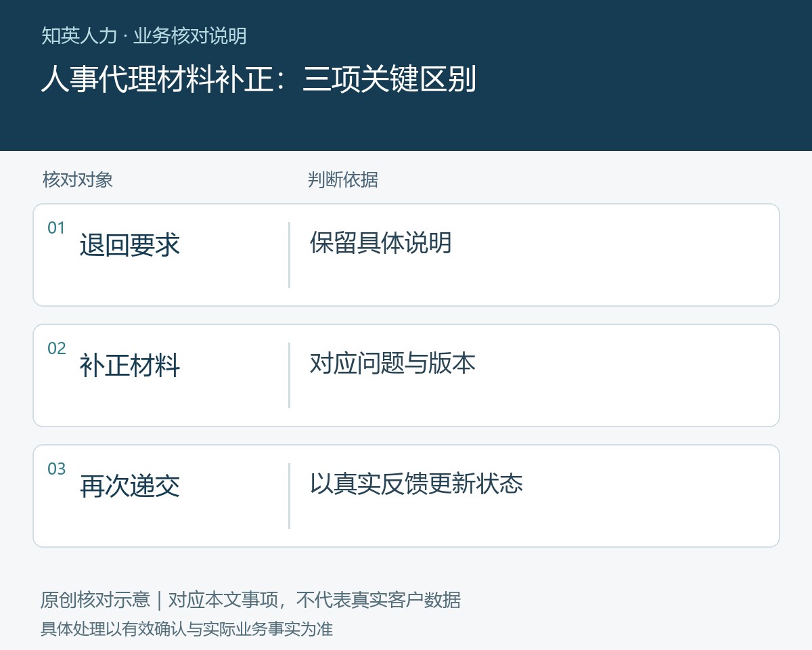
Task: Select the number 01 label
Action: click(x=56, y=228)
